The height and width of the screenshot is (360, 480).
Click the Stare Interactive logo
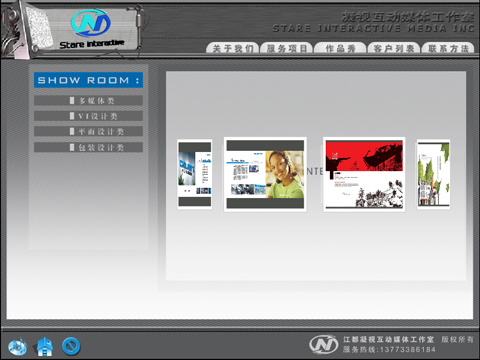pyautogui.click(x=90, y=29)
